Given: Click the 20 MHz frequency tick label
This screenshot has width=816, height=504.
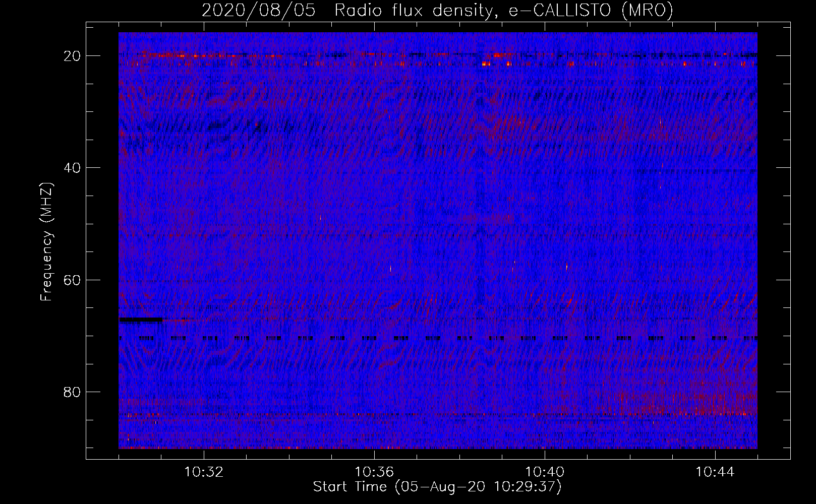Looking at the screenshot, I should pyautogui.click(x=72, y=56).
